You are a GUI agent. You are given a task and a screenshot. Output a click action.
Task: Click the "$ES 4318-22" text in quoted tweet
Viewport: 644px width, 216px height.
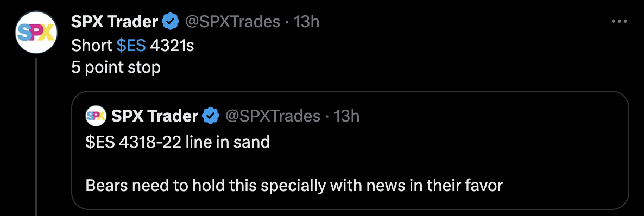pos(134,142)
